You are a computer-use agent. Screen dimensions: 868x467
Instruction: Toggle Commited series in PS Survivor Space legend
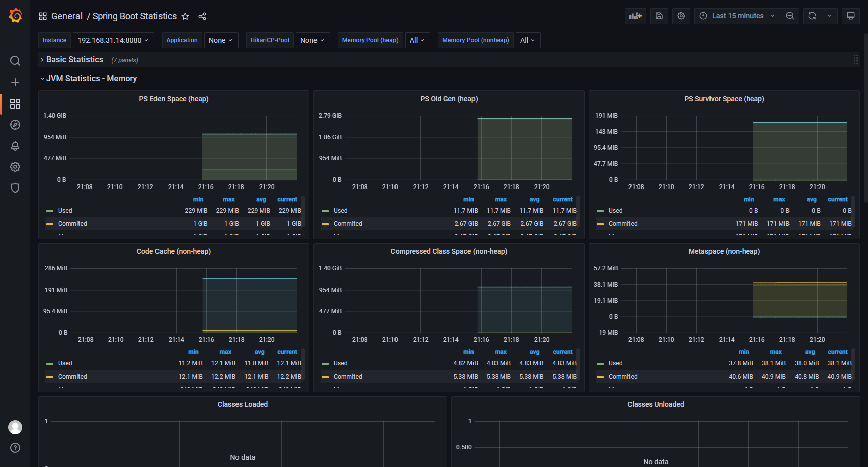click(623, 224)
